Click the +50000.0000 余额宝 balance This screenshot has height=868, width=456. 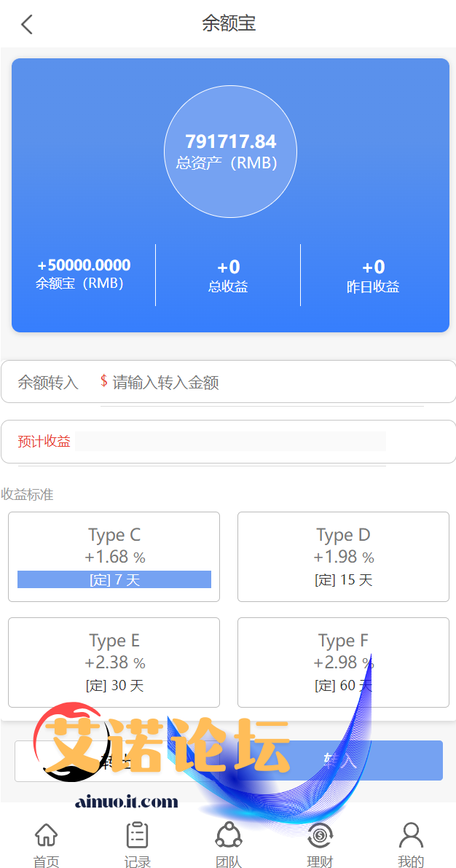coord(84,265)
